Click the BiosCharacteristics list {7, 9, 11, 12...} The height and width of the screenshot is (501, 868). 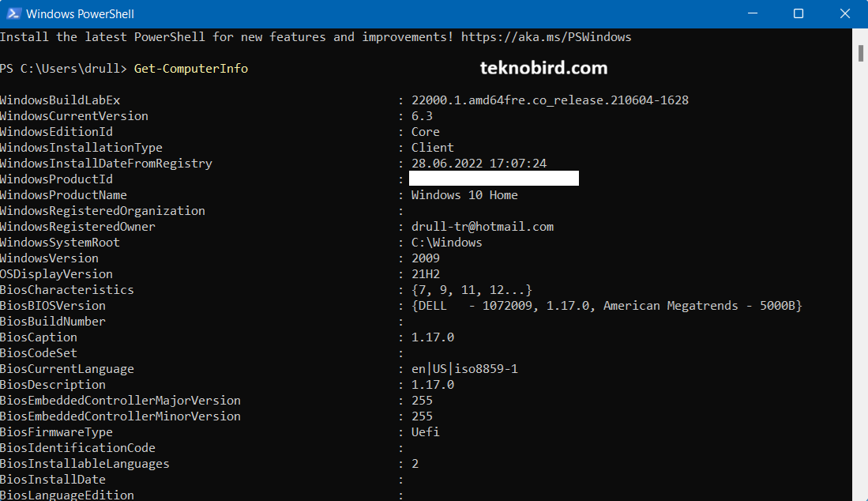click(469, 289)
